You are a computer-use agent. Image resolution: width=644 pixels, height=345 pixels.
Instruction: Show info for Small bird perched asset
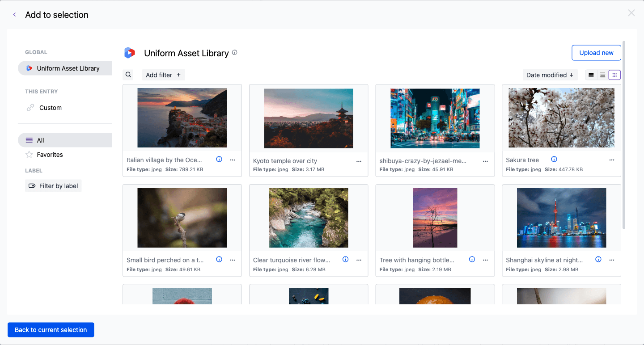[219, 259]
